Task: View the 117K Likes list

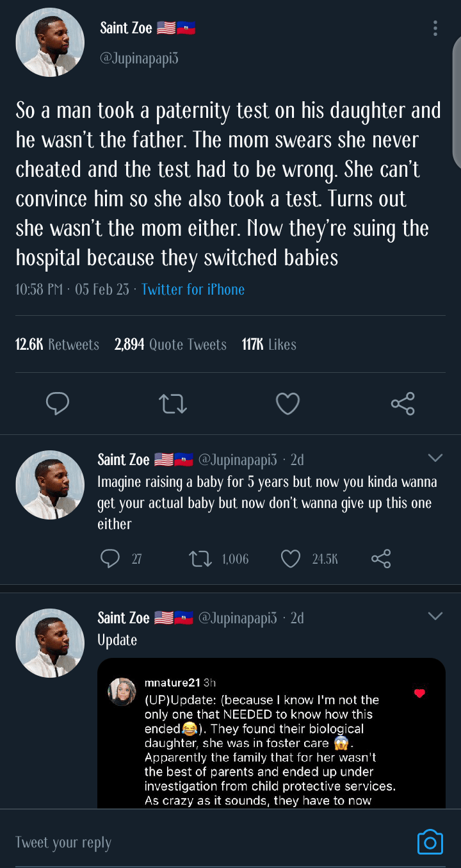Action: 269,345
